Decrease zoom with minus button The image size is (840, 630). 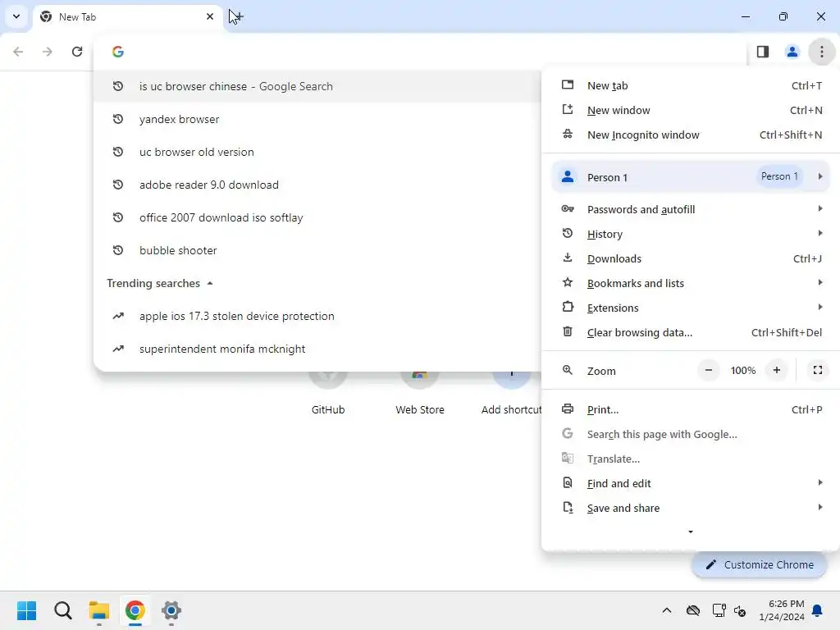pos(709,370)
